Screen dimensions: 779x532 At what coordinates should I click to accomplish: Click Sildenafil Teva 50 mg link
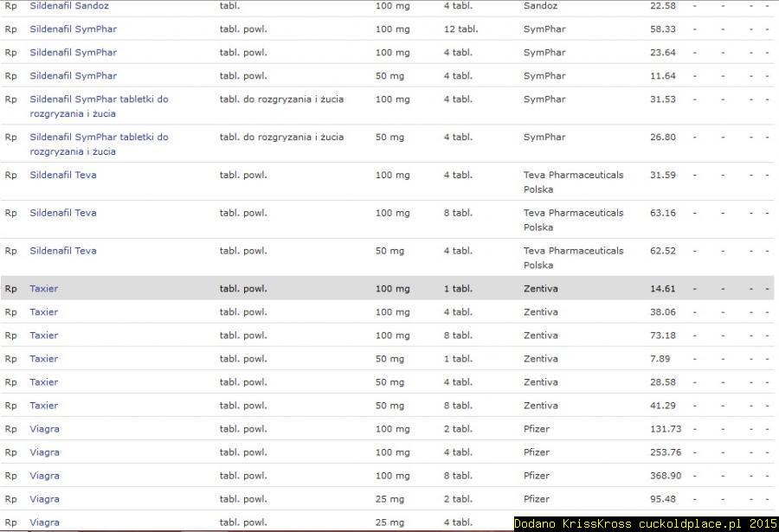pos(63,252)
